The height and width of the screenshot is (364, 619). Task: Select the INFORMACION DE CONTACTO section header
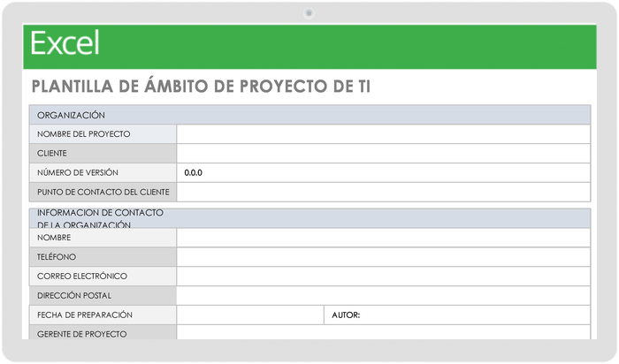[309, 217]
